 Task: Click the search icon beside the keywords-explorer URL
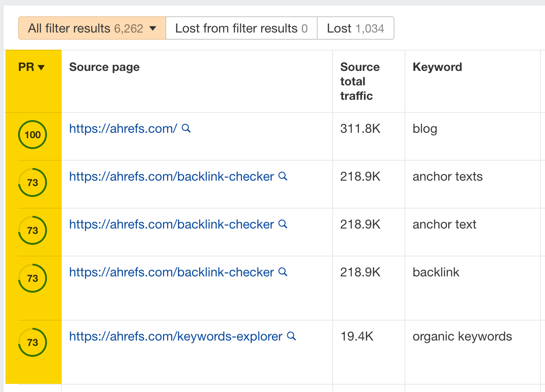click(x=291, y=336)
